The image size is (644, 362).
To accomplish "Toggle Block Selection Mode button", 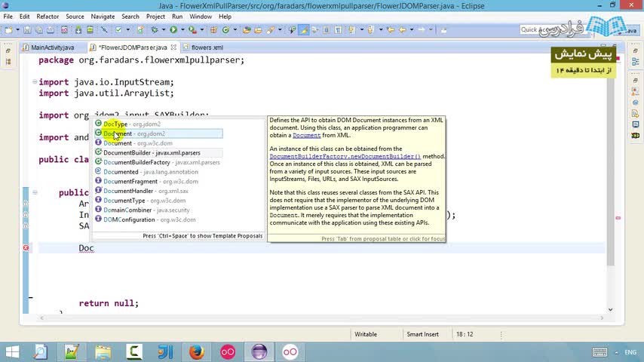I will [x=326, y=30].
